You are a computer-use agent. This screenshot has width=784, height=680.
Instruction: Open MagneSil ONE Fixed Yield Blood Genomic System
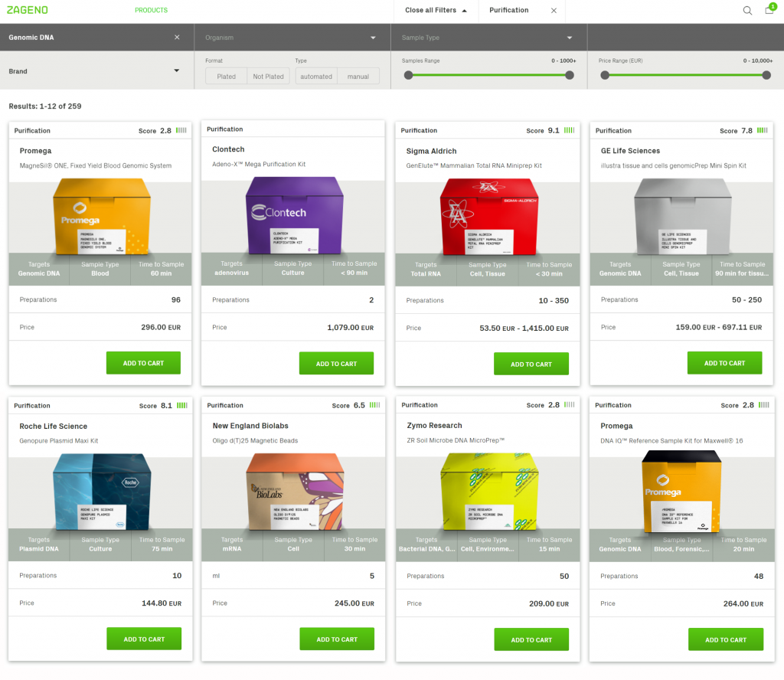click(x=96, y=165)
